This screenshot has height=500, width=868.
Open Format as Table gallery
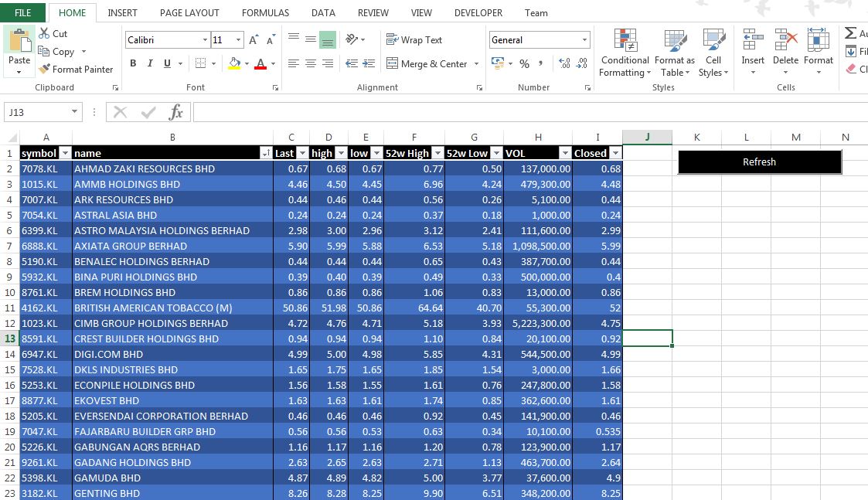tap(674, 53)
